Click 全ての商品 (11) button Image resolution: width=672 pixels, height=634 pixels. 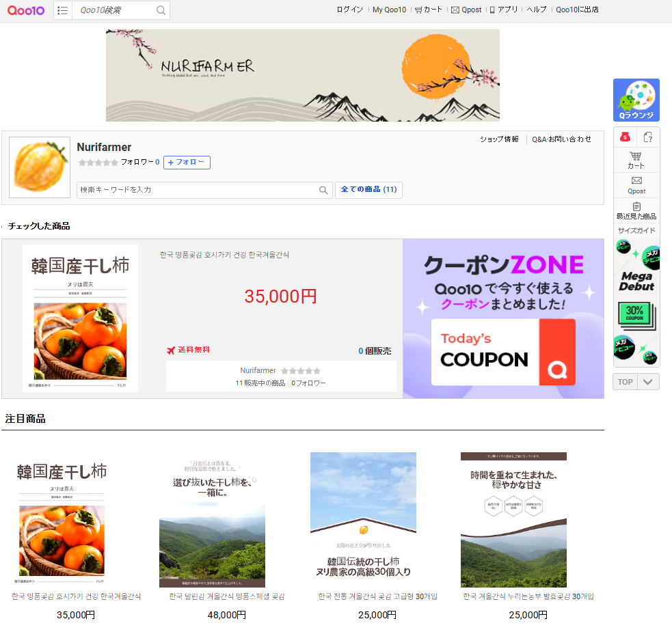coord(368,189)
